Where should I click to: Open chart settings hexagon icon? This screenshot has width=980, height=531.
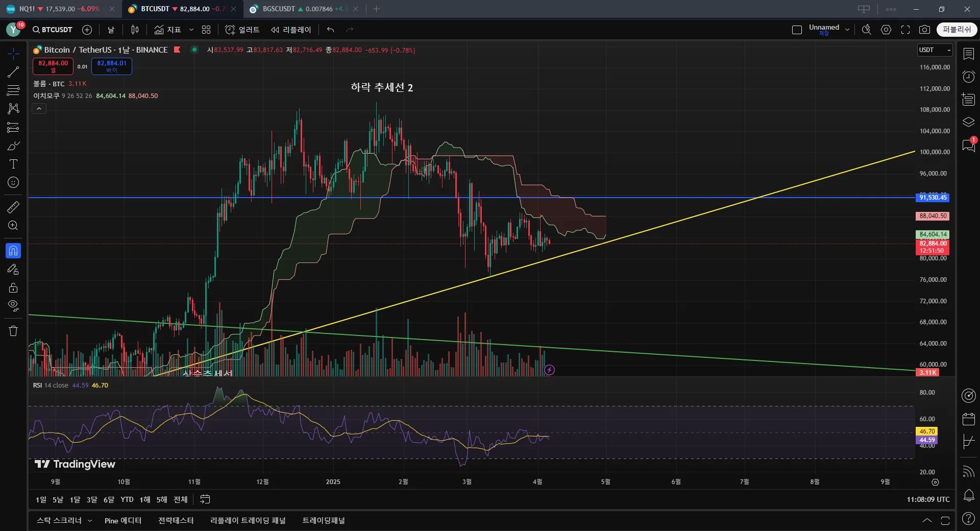point(886,30)
